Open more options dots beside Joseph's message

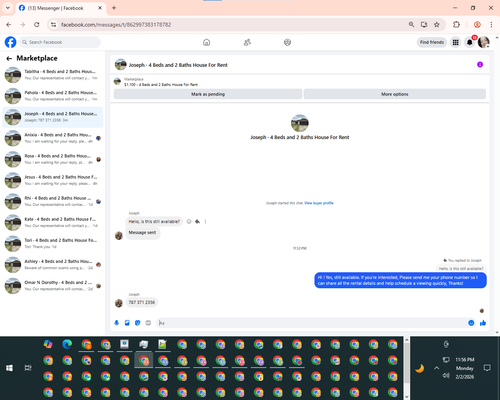click(x=205, y=221)
